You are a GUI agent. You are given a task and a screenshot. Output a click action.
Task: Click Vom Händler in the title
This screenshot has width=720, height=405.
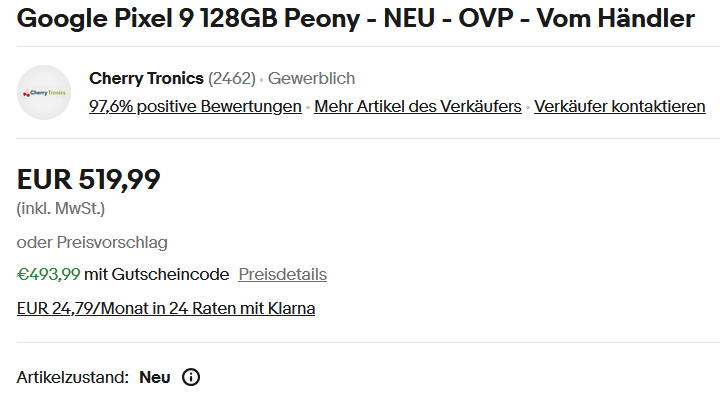pos(616,18)
